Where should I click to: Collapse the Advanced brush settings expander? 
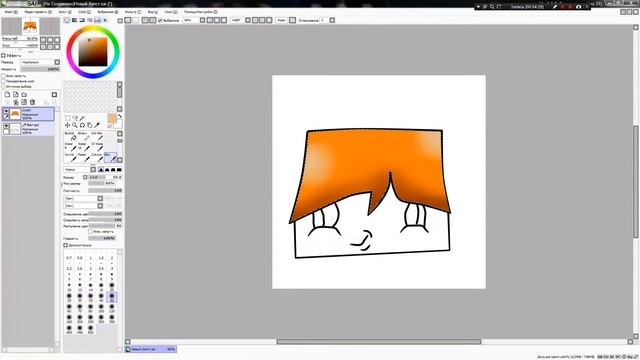pos(66,245)
